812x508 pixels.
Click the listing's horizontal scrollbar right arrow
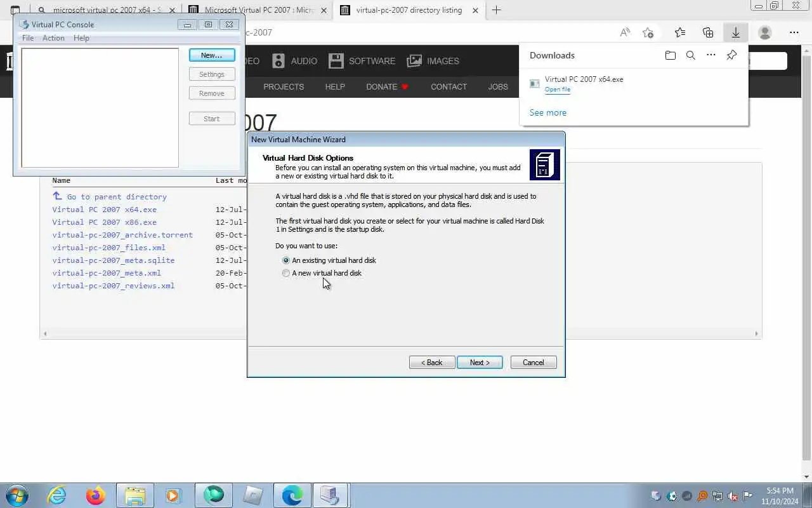click(756, 333)
